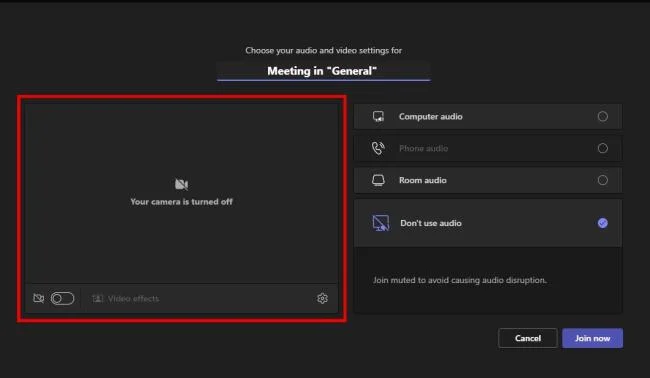Screen dimensions: 650x378
Task: Open device settings gear
Action: pos(323,298)
